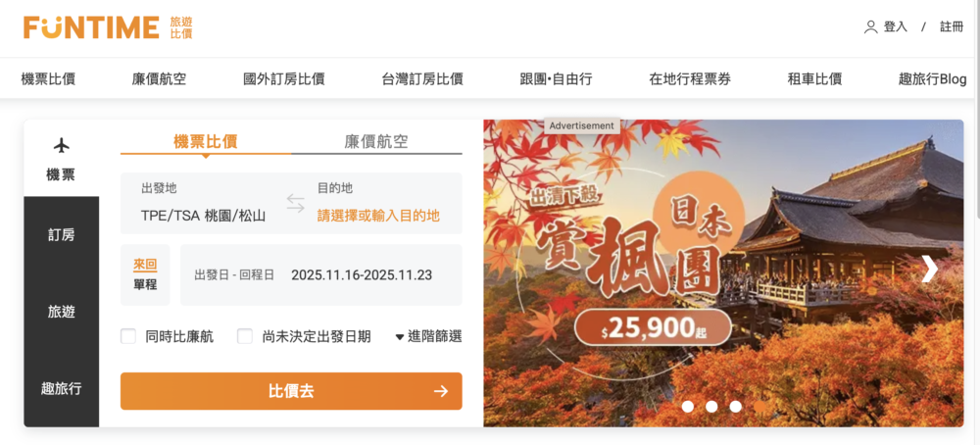Swap origin and destination with arrows icon

point(296,203)
